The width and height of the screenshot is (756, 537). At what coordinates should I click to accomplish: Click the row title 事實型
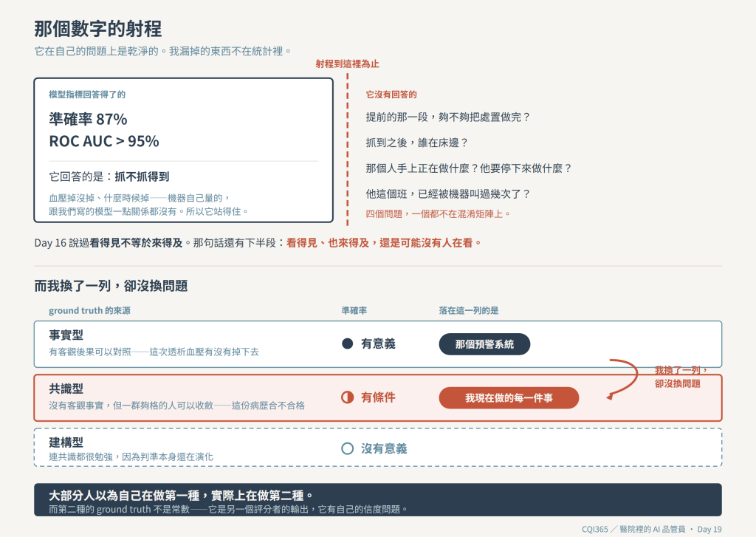pyautogui.click(x=66, y=335)
